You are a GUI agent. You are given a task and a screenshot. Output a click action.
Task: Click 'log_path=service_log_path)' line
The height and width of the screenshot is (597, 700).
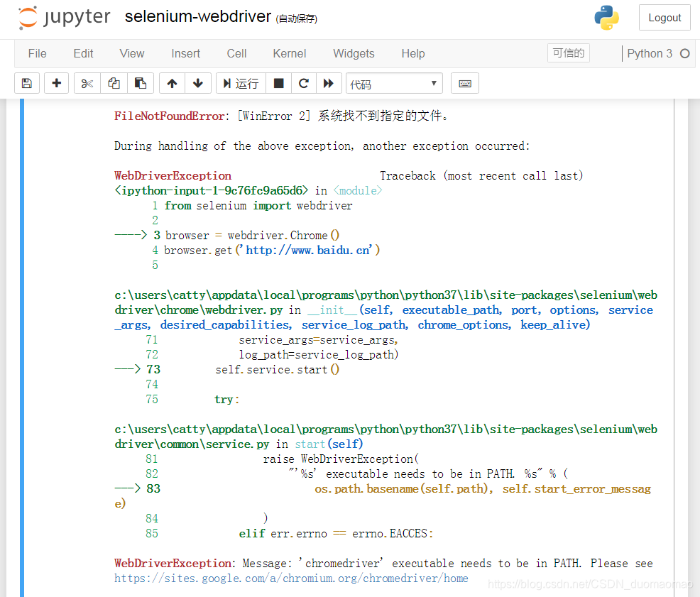coord(318,355)
